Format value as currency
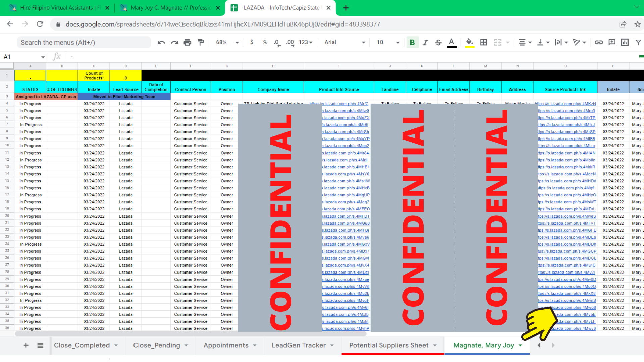The image size is (644, 362). pos(252,42)
